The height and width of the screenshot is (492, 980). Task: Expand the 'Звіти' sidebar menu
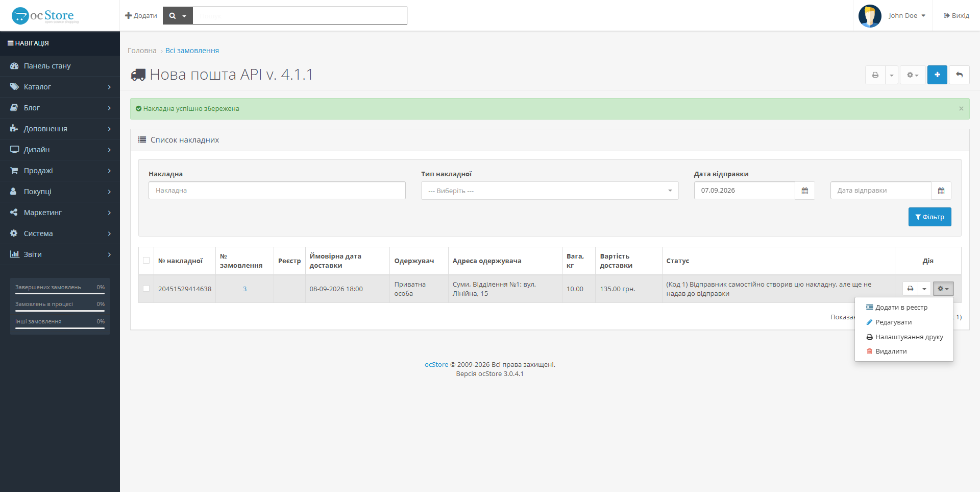point(60,254)
